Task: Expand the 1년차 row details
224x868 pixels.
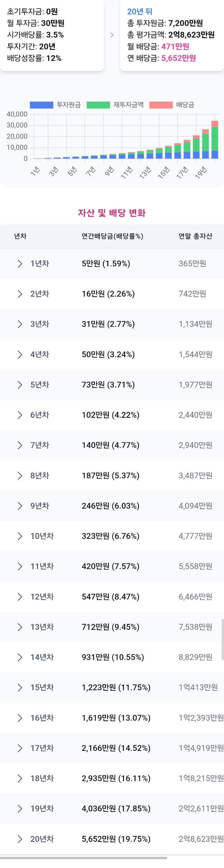Action: tap(19, 263)
